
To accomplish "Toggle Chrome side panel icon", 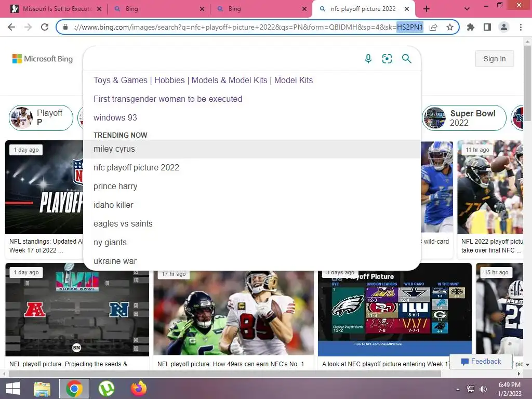I will [x=487, y=27].
